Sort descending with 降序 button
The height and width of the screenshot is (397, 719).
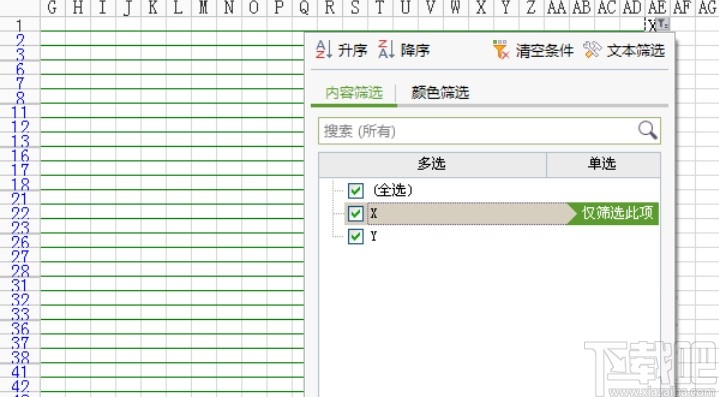point(404,50)
